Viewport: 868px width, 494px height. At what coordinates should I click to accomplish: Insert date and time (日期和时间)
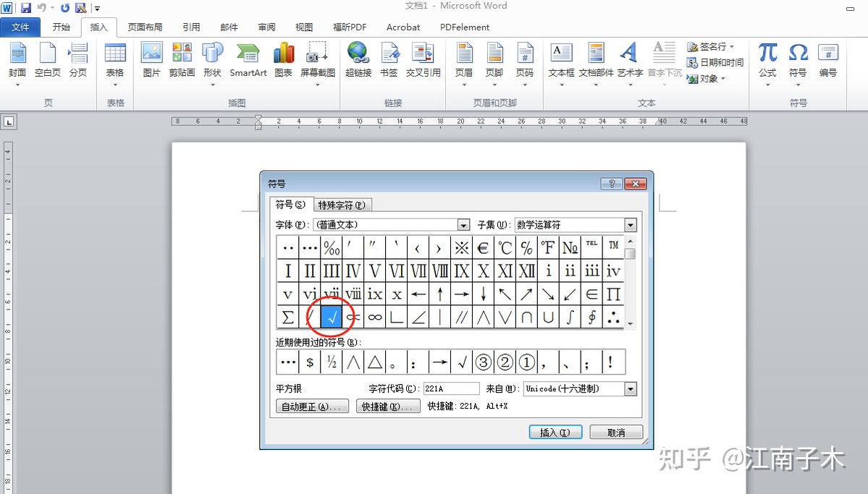715,62
